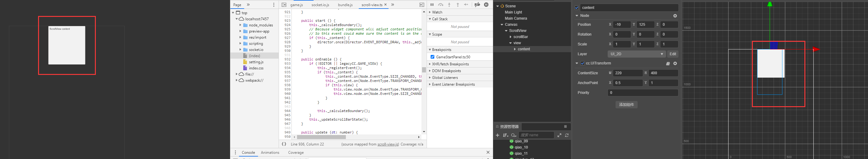
Task: Click the Edit button beside Layer
Action: 673,54
